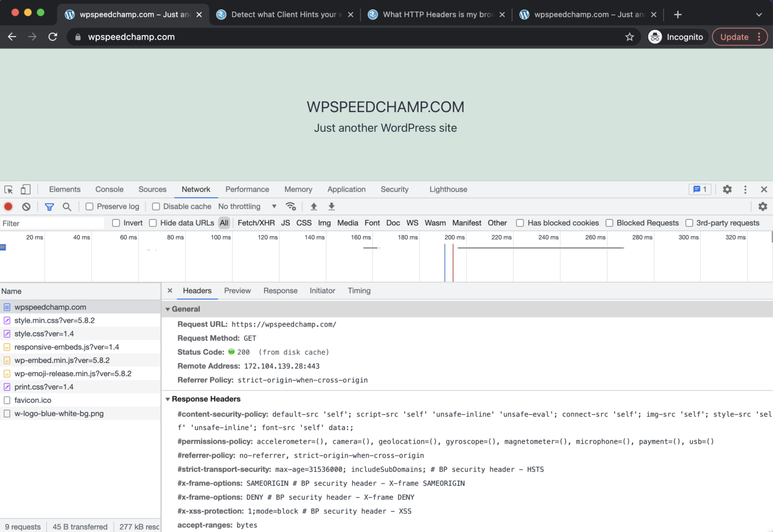Export network log as HAR file

(x=331, y=206)
